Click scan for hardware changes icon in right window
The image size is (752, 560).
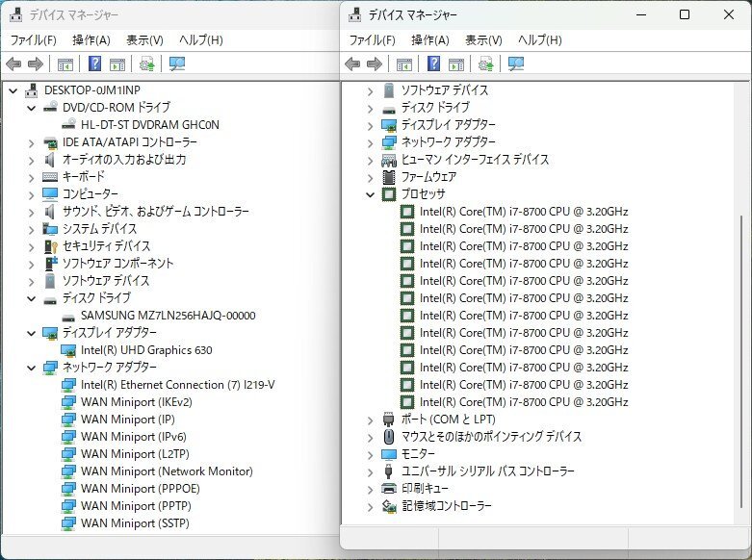[x=516, y=64]
